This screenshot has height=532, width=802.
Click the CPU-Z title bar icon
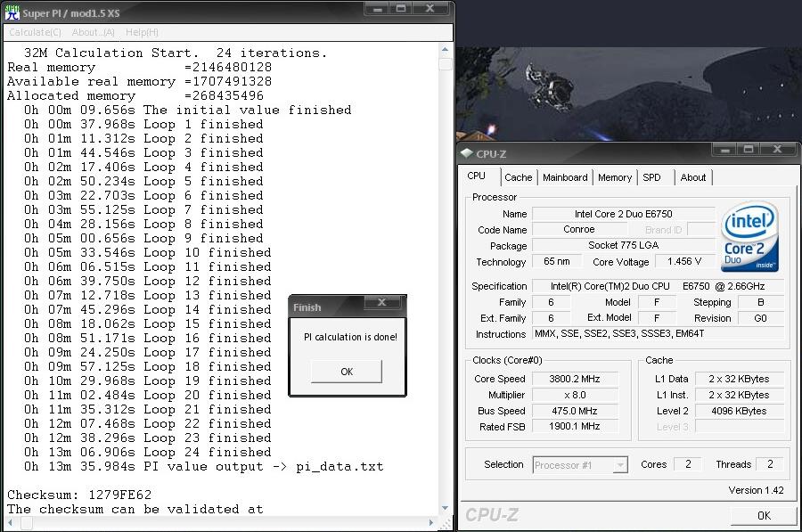point(466,153)
